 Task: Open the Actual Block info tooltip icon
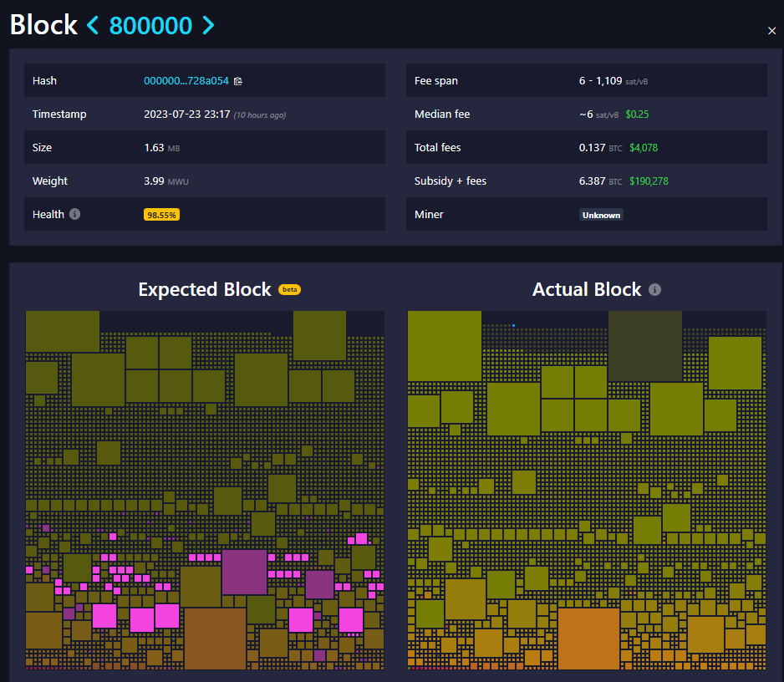[656, 289]
